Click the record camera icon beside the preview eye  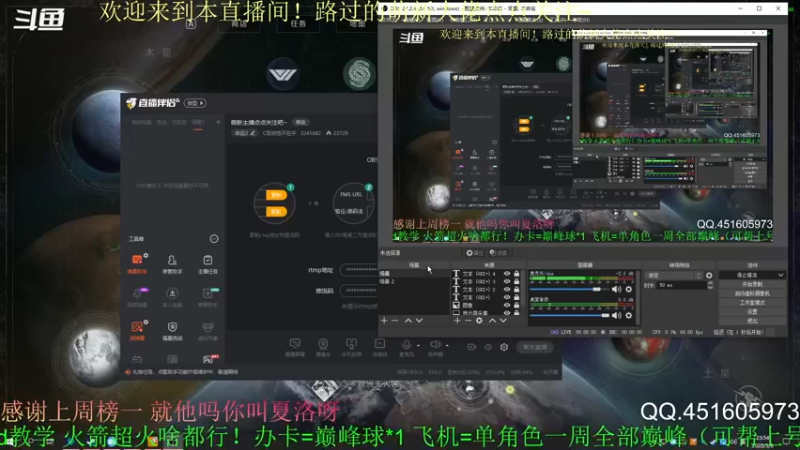coord(471,347)
